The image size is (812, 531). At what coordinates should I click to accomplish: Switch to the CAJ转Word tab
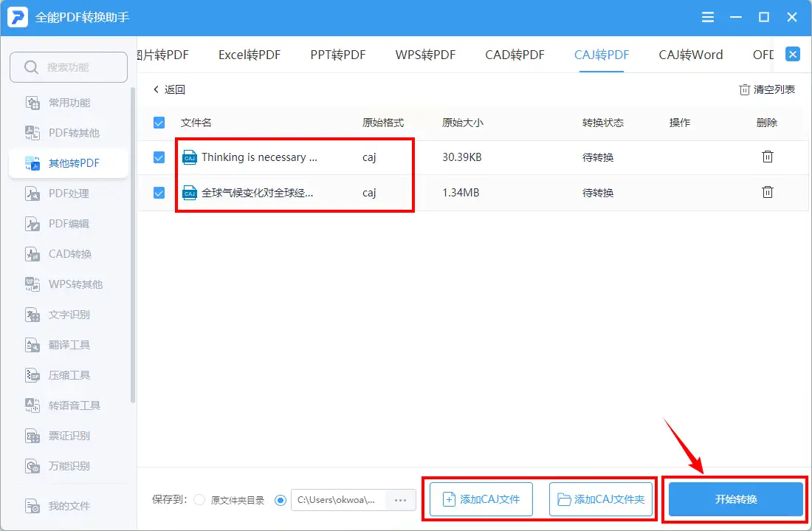[691, 55]
